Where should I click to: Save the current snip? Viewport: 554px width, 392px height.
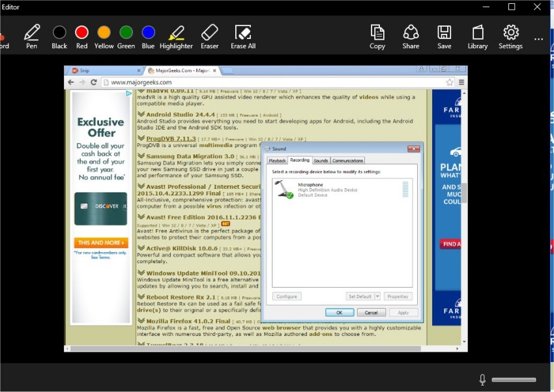click(x=444, y=36)
